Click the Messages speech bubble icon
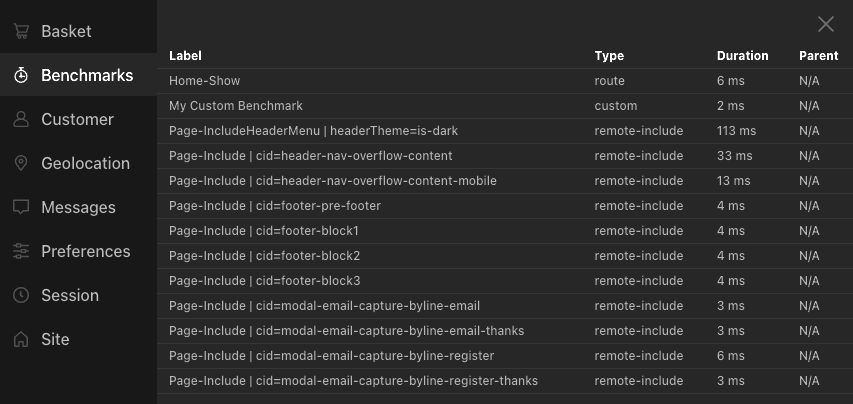 click(20, 207)
